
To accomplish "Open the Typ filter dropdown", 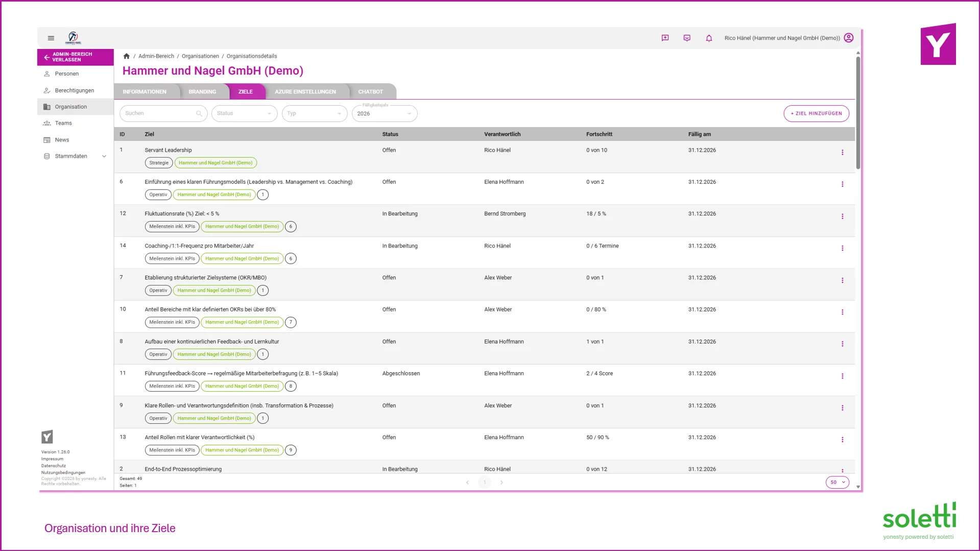I will click(315, 113).
